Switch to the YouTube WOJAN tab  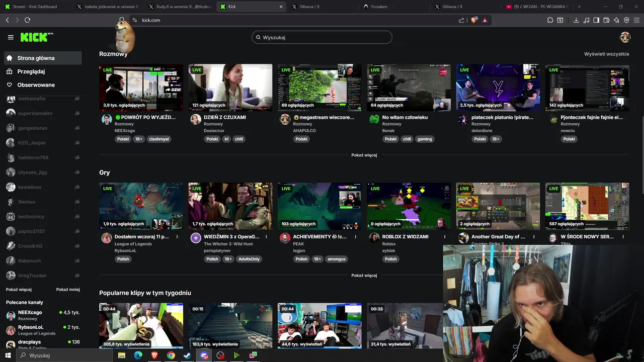click(537, 7)
